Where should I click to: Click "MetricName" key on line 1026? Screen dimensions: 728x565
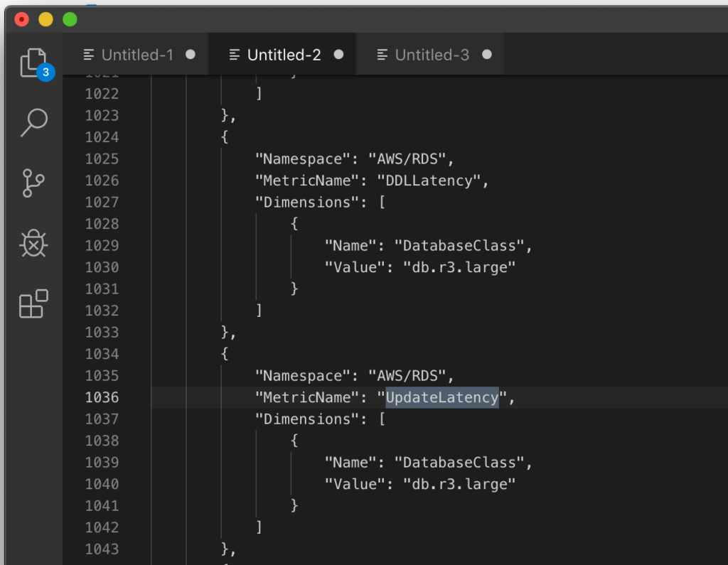(306, 181)
